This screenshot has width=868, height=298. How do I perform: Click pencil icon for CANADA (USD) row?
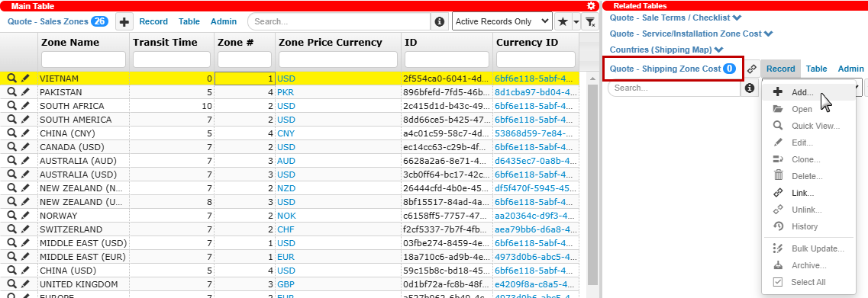pyautogui.click(x=25, y=147)
